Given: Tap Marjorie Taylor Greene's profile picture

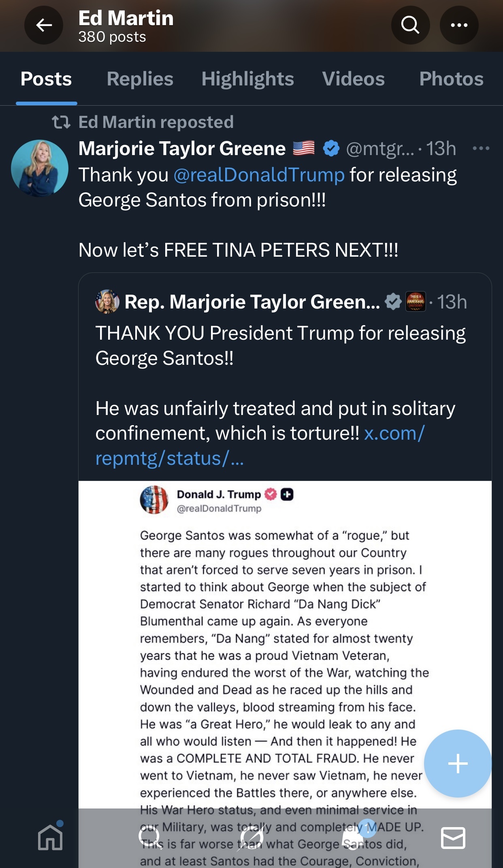Looking at the screenshot, I should pyautogui.click(x=40, y=168).
